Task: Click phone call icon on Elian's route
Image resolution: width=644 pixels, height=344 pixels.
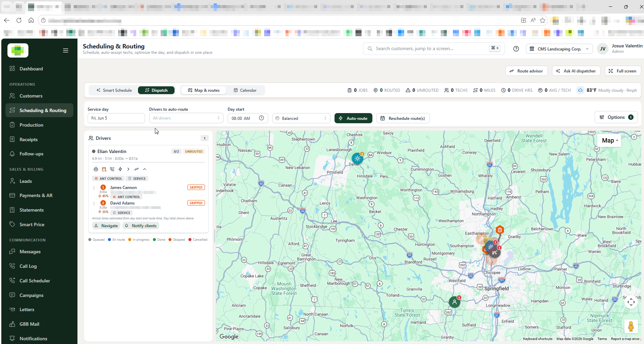Action: [112, 169]
